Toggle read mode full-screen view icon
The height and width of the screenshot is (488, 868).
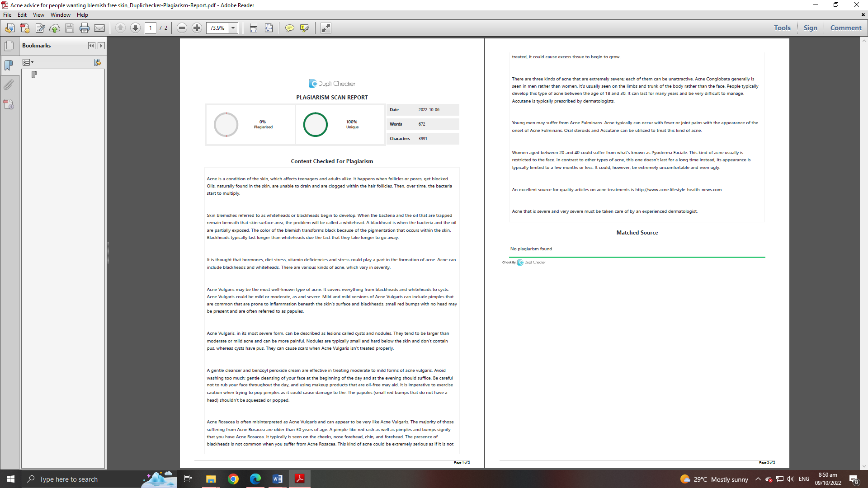coord(325,28)
